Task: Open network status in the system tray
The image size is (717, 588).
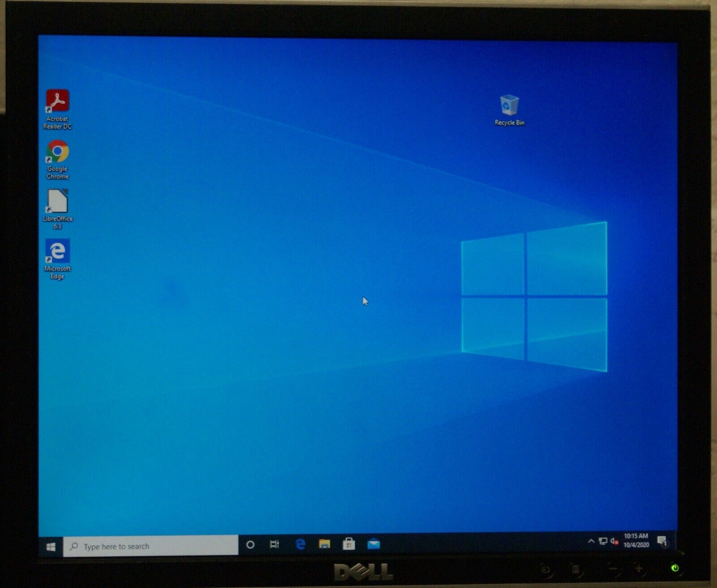Action: (603, 541)
